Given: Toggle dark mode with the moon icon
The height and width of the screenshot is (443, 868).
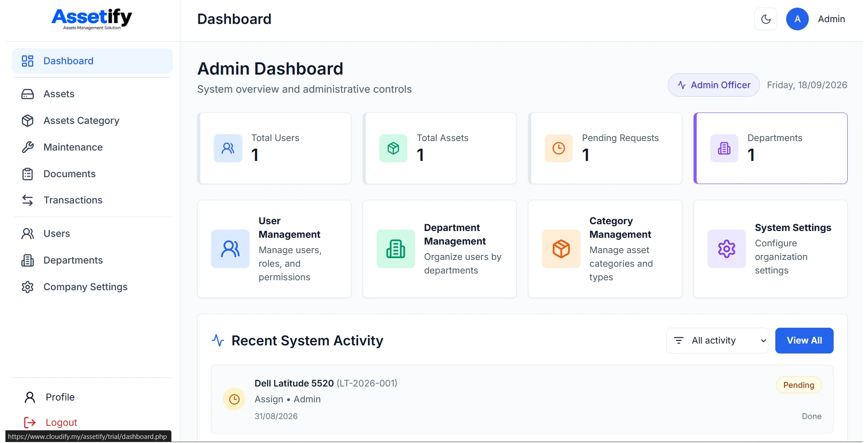Looking at the screenshot, I should [766, 19].
